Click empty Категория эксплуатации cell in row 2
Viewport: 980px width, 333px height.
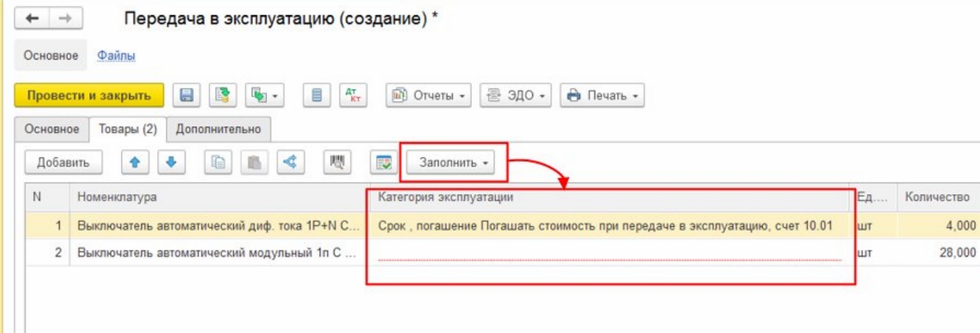pyautogui.click(x=609, y=253)
